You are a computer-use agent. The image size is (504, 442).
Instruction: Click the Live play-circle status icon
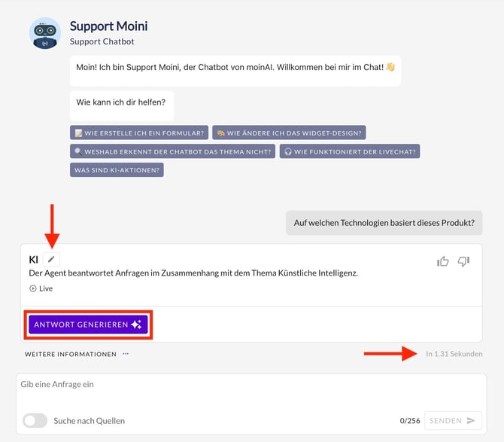pos(32,288)
